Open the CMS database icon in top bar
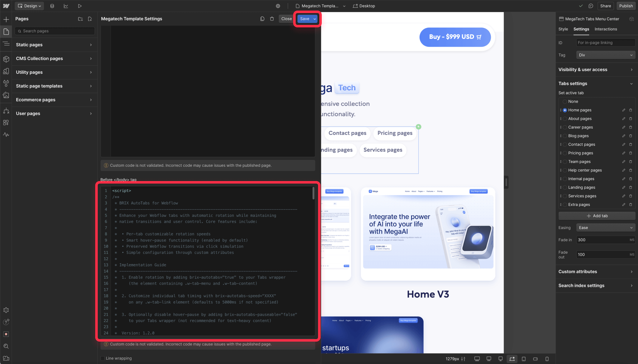The image size is (638, 364). (52, 6)
